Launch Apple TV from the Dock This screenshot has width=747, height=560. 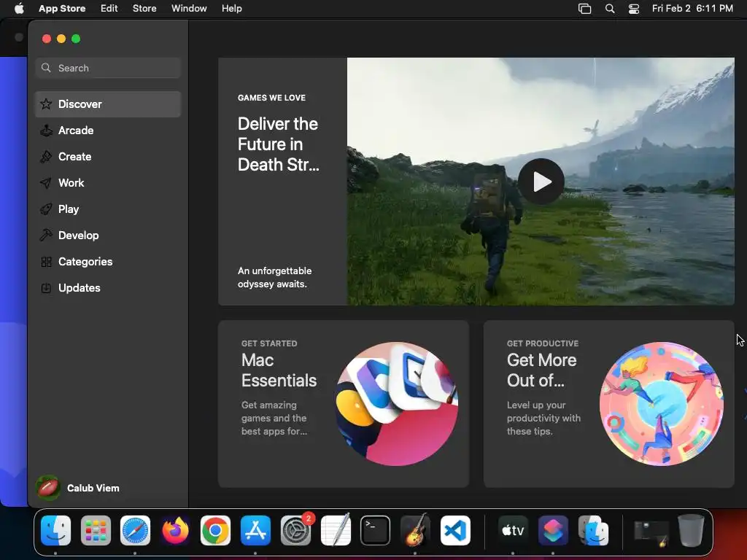[x=513, y=531]
